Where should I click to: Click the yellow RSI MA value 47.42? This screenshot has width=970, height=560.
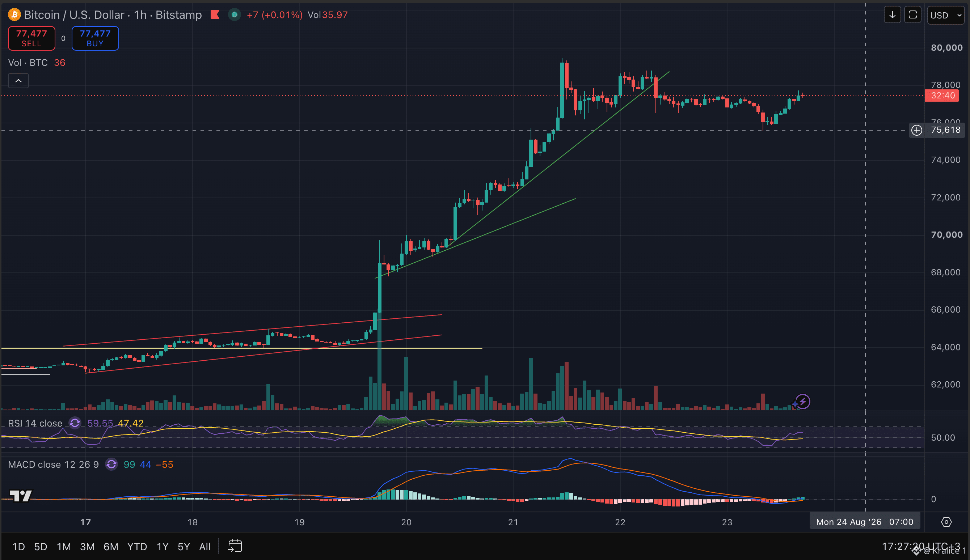pyautogui.click(x=130, y=423)
